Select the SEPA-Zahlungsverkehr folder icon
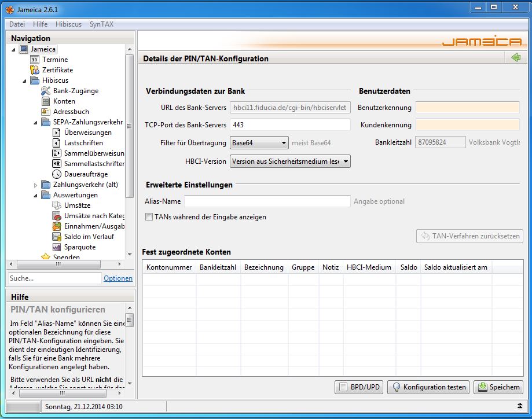The height and width of the screenshot is (419, 532). (x=46, y=122)
